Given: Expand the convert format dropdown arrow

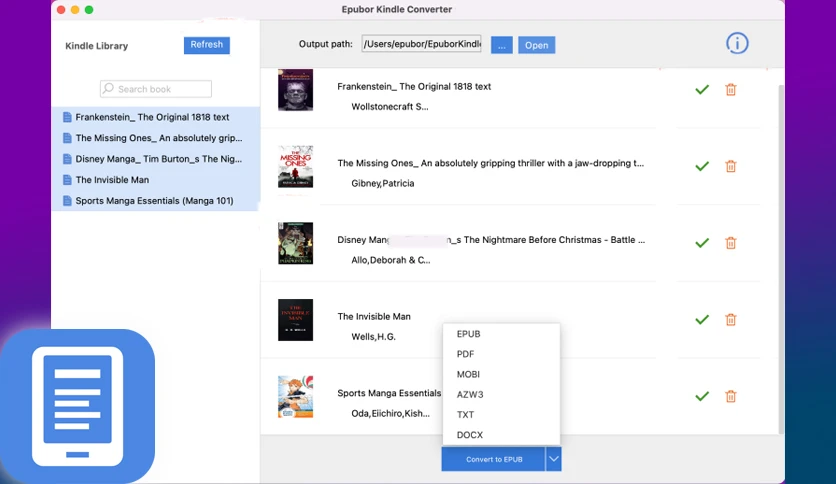Looking at the screenshot, I should tap(553, 459).
